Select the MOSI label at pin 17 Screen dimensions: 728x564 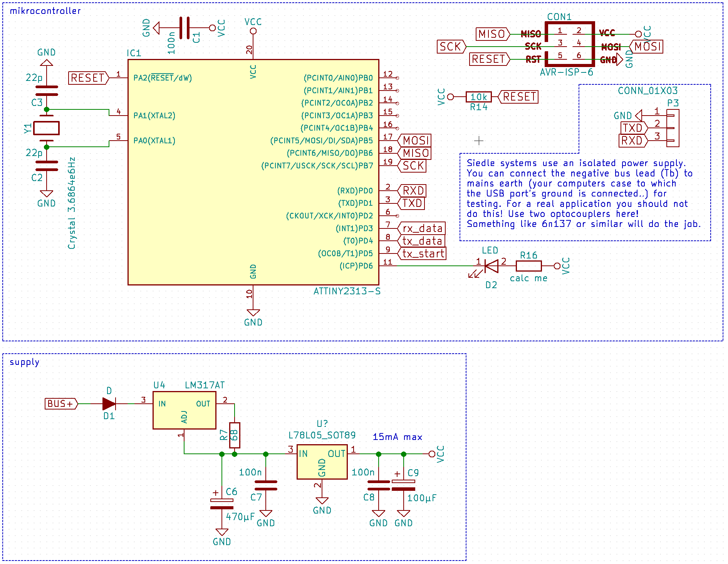coord(414,141)
